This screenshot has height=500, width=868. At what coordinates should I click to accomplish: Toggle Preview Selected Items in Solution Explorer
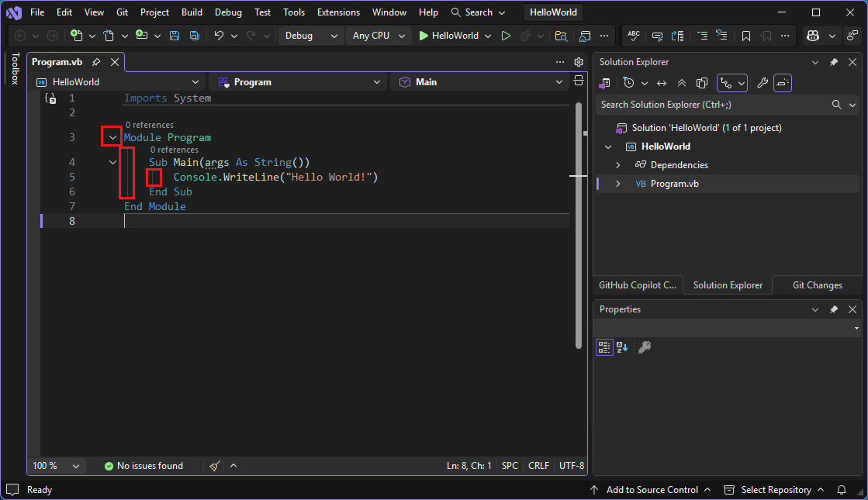(701, 83)
